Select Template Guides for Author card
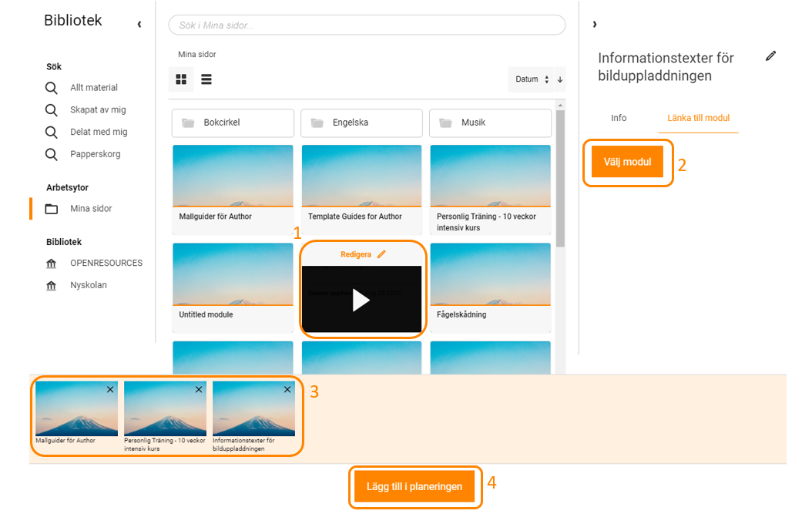The image size is (812, 524). point(361,190)
